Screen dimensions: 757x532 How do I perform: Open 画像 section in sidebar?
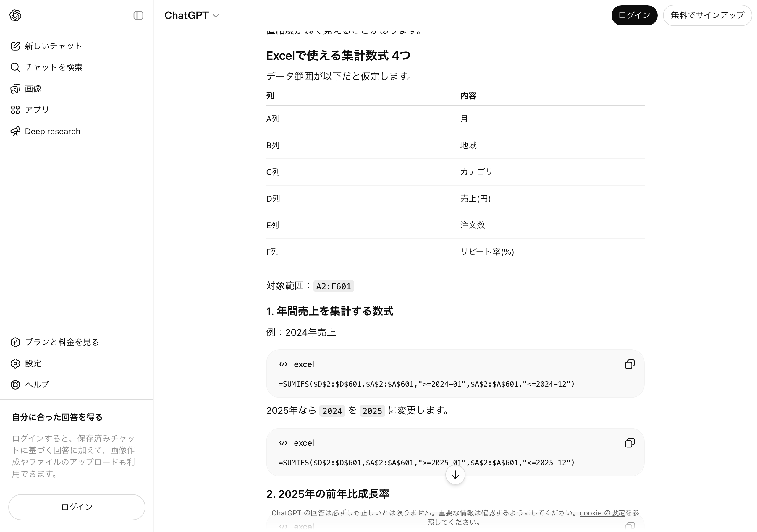77,89
